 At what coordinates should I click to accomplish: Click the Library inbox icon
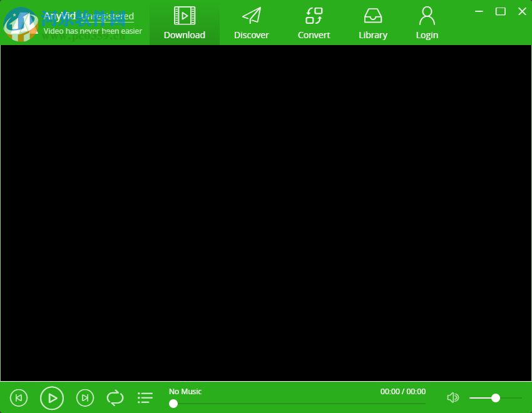pyautogui.click(x=372, y=15)
